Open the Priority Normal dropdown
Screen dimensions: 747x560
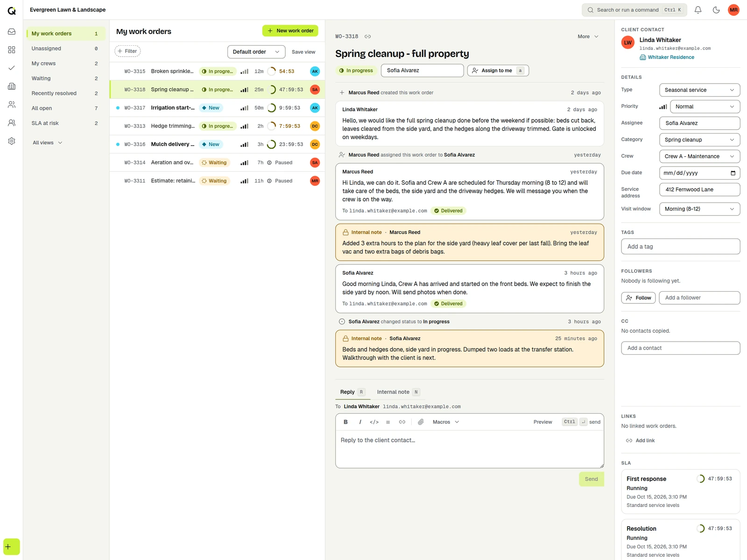705,106
